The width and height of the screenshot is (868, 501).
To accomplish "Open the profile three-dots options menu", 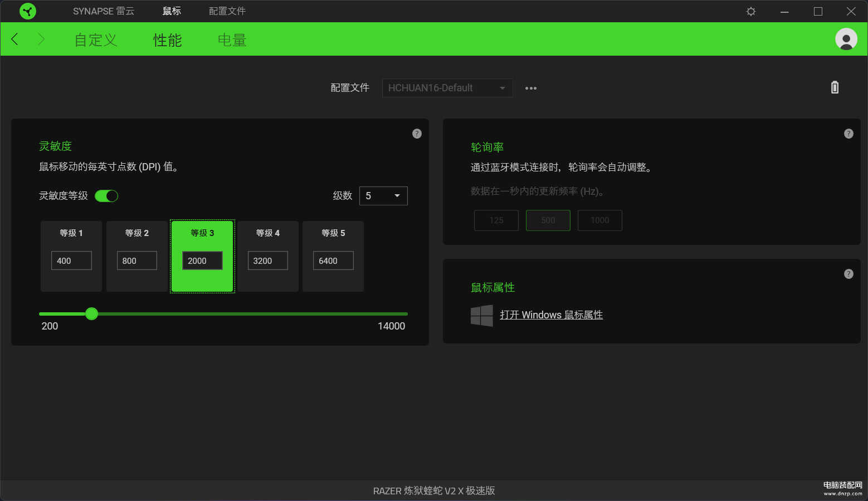I will point(530,88).
